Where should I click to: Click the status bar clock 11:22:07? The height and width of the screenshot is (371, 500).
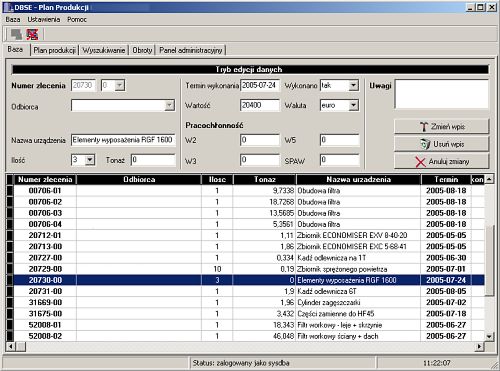point(437,363)
